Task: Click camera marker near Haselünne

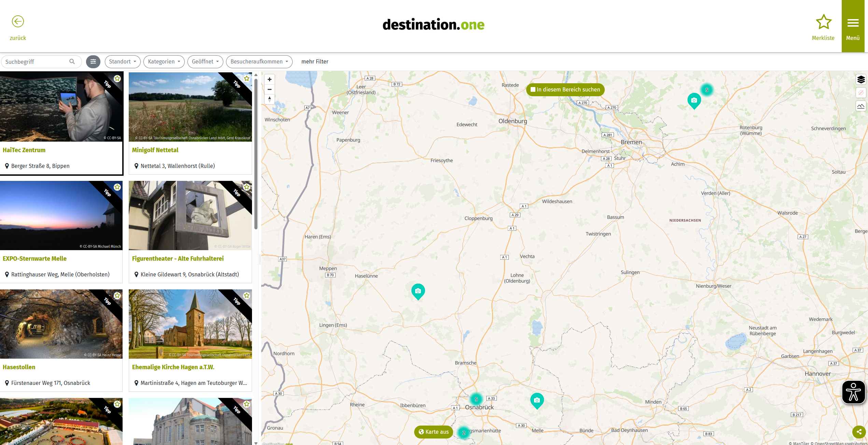Action: 418,291
